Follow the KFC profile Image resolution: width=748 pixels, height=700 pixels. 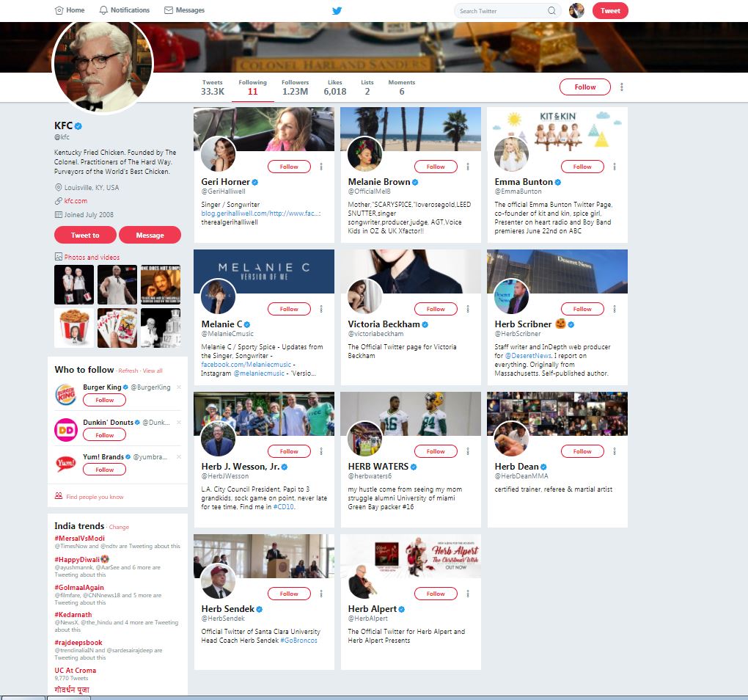(x=585, y=87)
